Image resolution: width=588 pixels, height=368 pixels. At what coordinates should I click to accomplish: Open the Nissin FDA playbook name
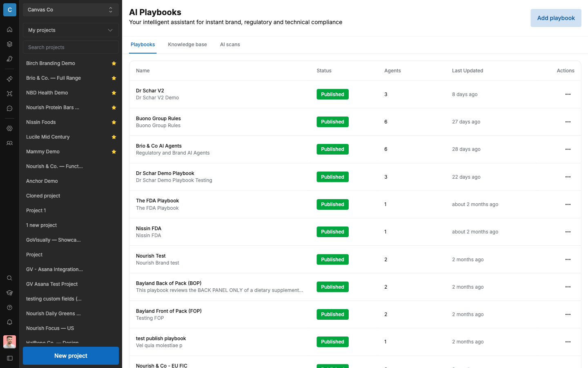click(x=149, y=229)
